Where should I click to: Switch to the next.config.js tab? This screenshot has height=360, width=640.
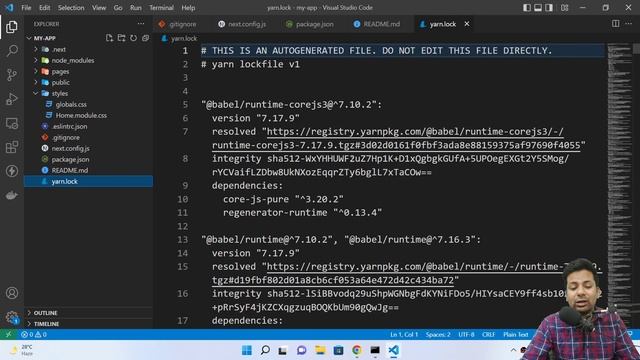(x=242, y=24)
